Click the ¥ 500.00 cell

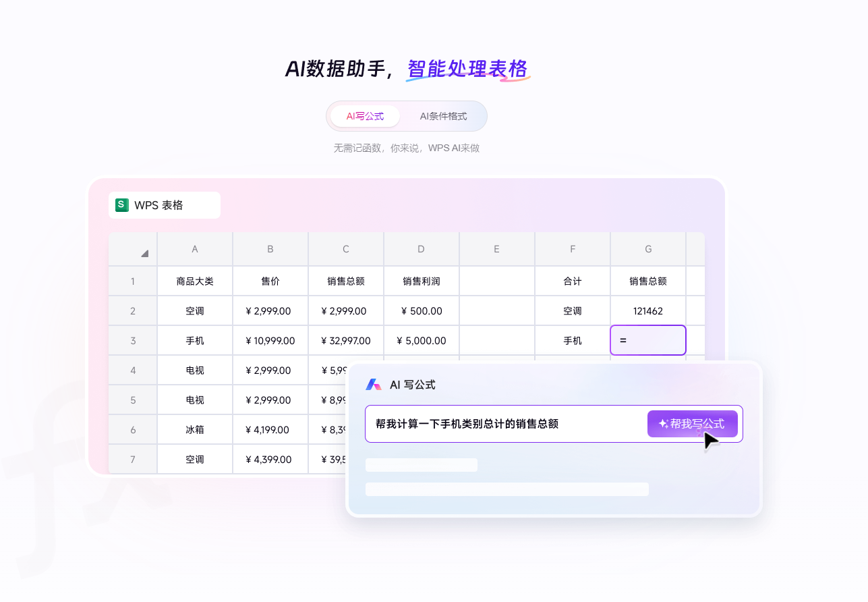[x=422, y=311]
